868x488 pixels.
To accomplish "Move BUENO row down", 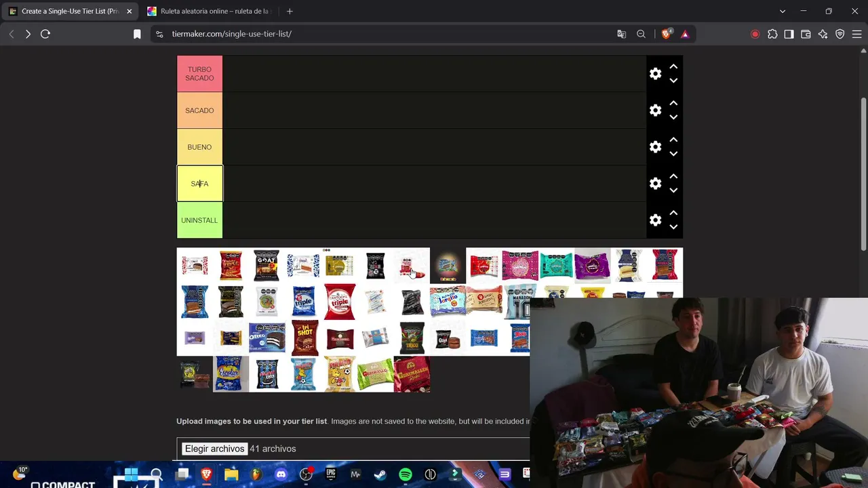I will point(673,154).
